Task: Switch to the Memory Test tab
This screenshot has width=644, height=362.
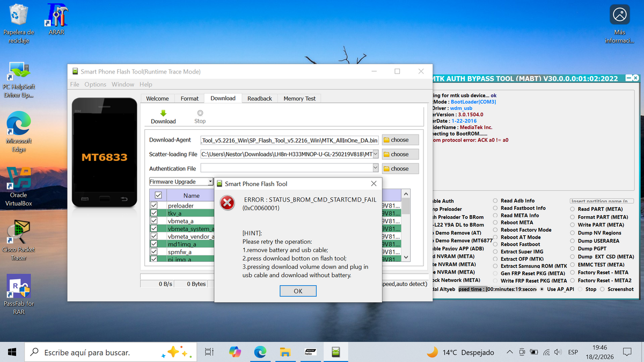Action: coord(299,99)
